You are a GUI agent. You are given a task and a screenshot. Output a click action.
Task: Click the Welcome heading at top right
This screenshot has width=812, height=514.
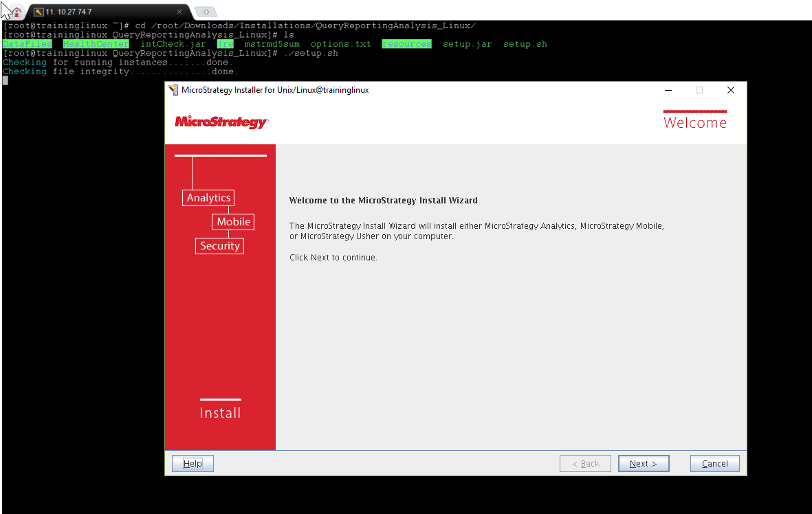click(694, 123)
